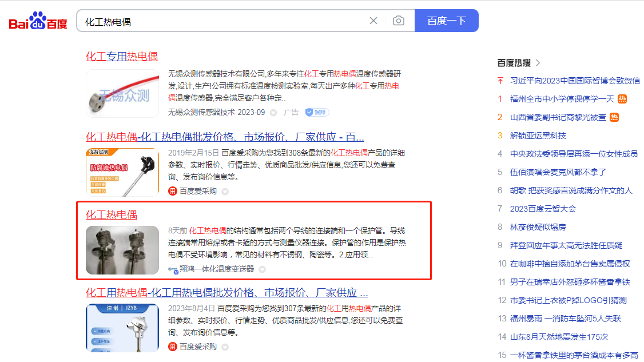644x362 pixels.
Task: Open 男子在瑞幸店外怒砸多杯酱香拿铁 topic
Action: [570, 283]
